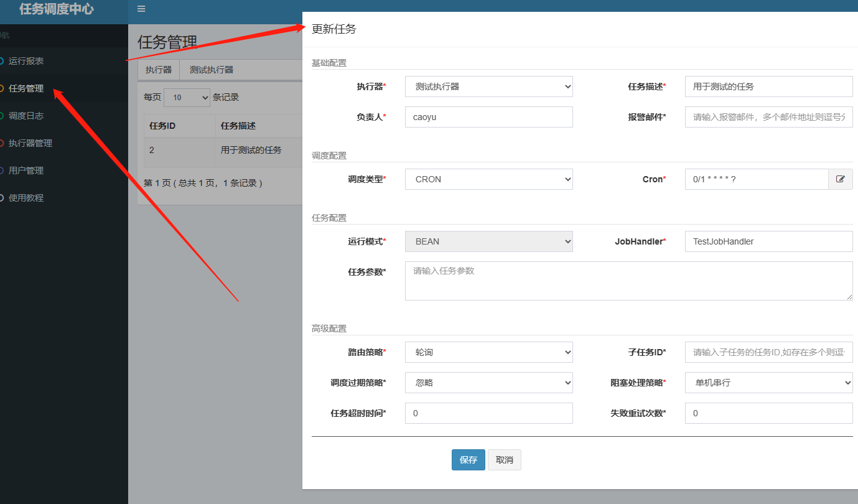Go to 调度日志 sidebar item

(x=26, y=116)
